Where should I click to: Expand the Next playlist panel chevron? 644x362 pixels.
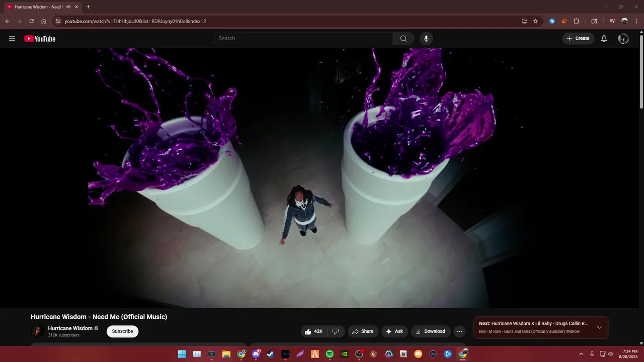click(x=599, y=327)
